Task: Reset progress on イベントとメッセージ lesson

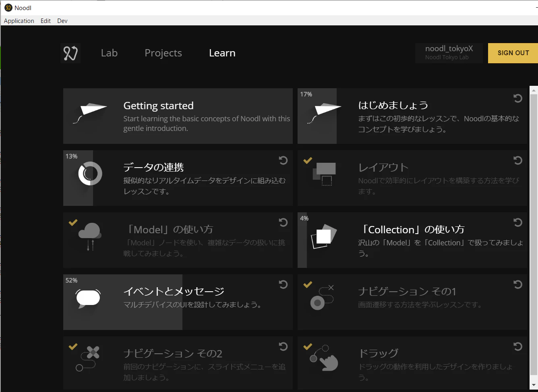Action: tap(283, 284)
